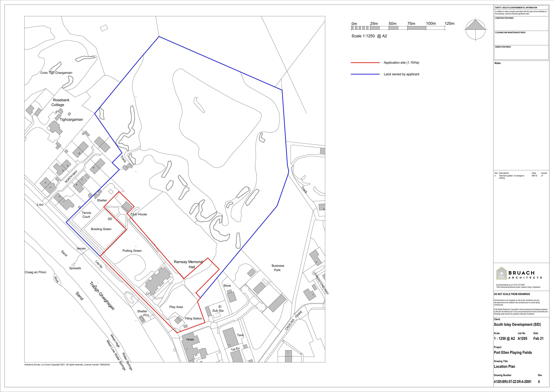
Task: Click the 'Spreads' map label
Action: (75, 268)
